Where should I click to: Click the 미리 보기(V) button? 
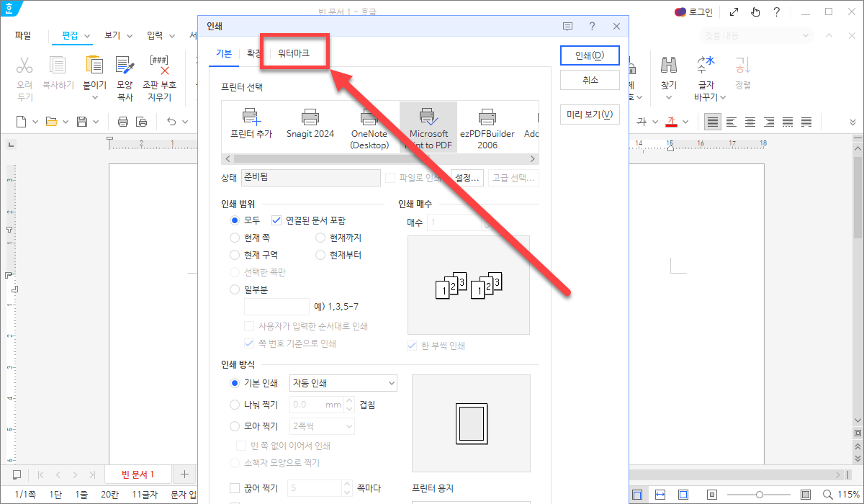[590, 114]
